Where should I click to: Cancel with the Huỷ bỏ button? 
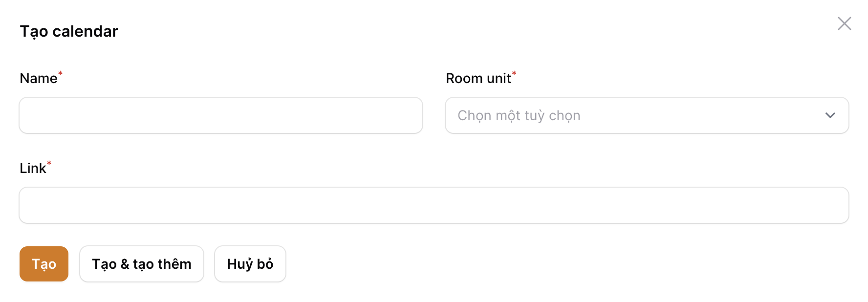point(250,264)
